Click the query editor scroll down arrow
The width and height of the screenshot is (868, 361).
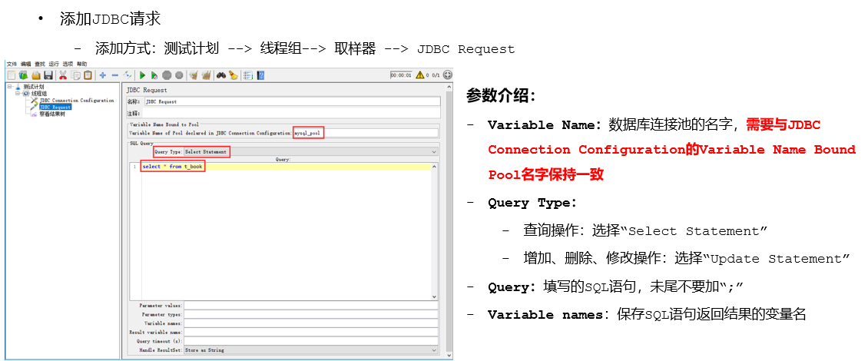click(435, 296)
